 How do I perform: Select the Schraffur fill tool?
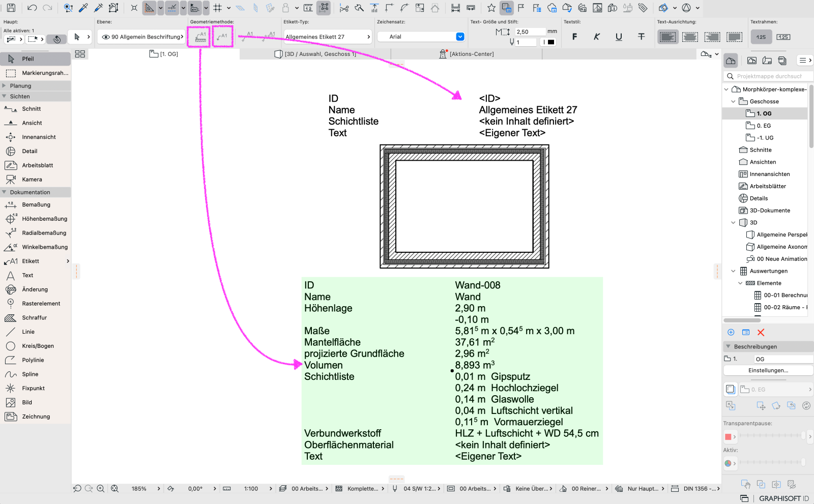[x=36, y=317]
